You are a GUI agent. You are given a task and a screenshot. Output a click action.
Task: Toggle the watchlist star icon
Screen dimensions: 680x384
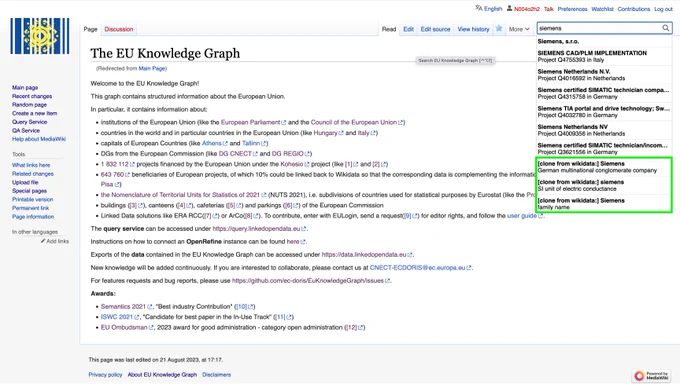[x=499, y=29]
